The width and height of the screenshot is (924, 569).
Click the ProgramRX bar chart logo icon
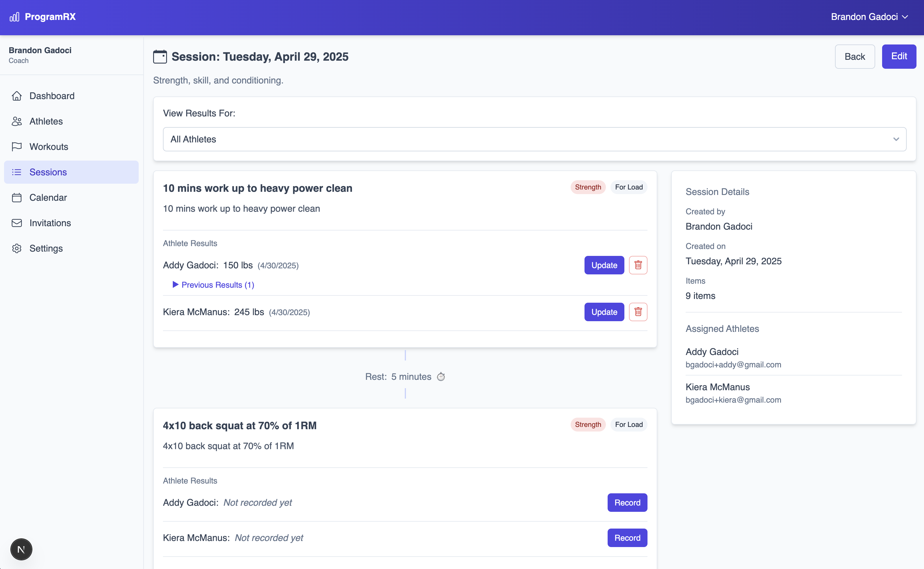(x=14, y=17)
